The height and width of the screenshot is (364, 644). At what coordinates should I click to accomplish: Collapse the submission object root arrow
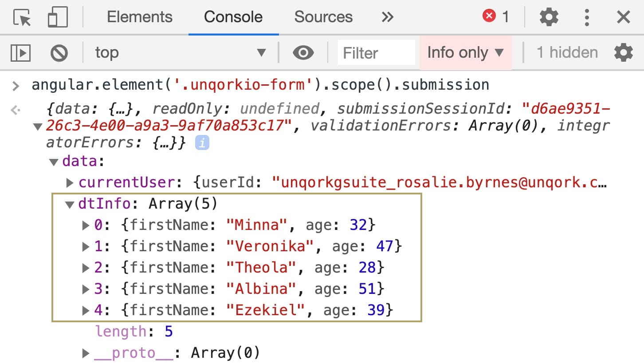point(38,127)
